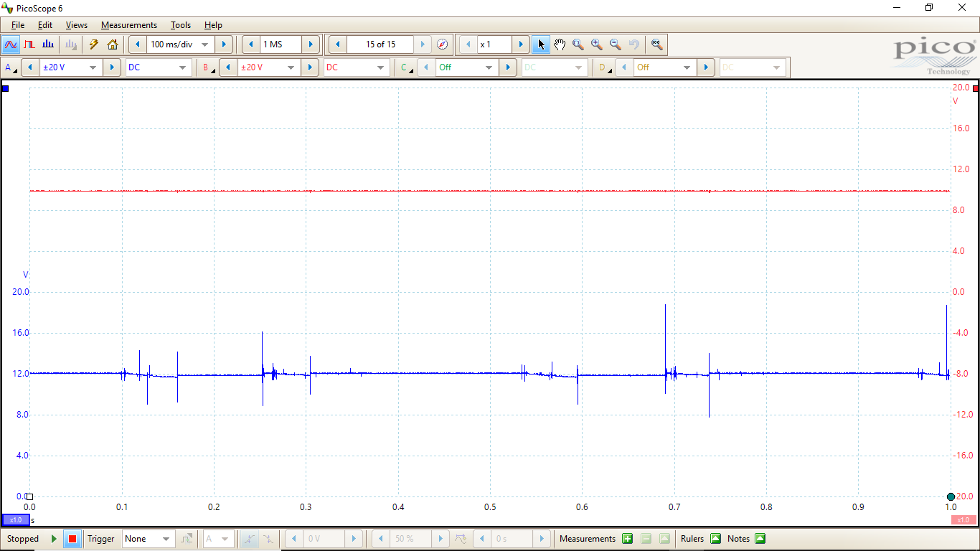Open the Tools menu
Screen dimensions: 980x551
pos(181,25)
